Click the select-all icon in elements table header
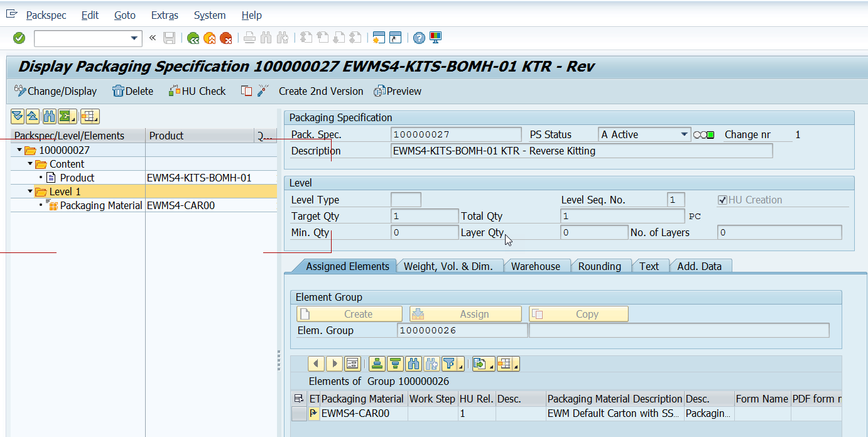This screenshot has height=437, width=868. 299,399
